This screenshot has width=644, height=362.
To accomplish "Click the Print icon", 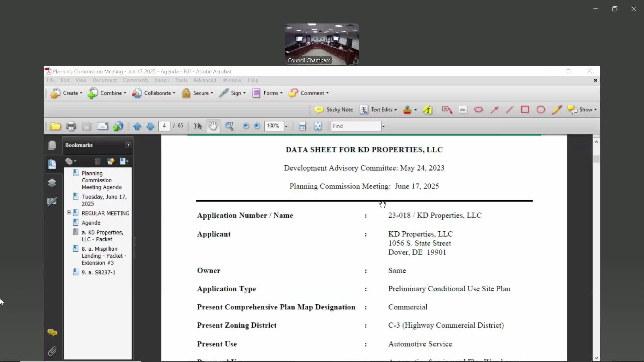I will click(71, 126).
